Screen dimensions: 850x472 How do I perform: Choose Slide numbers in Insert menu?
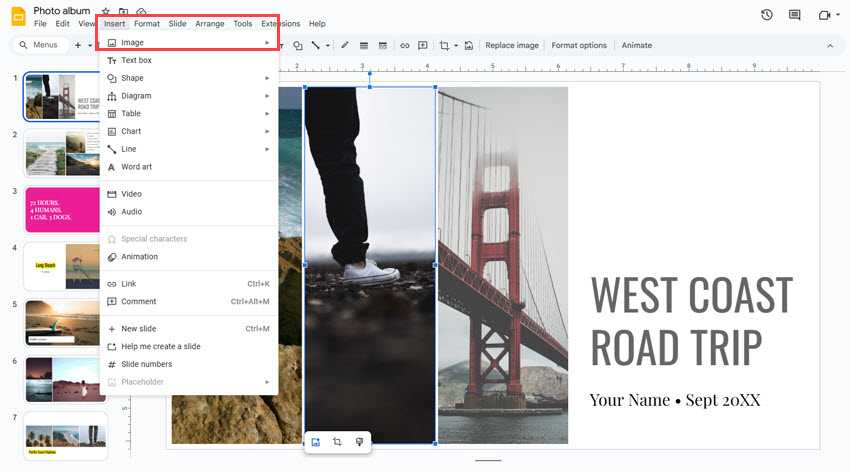(189, 364)
